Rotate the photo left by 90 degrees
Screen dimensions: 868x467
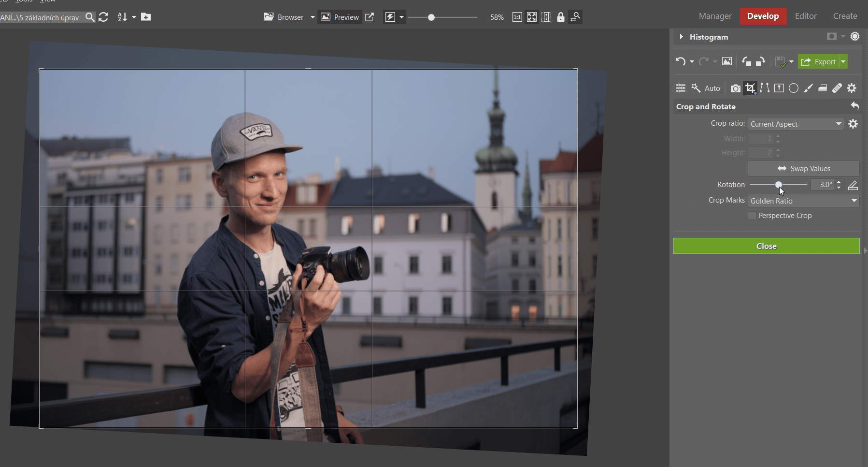746,61
